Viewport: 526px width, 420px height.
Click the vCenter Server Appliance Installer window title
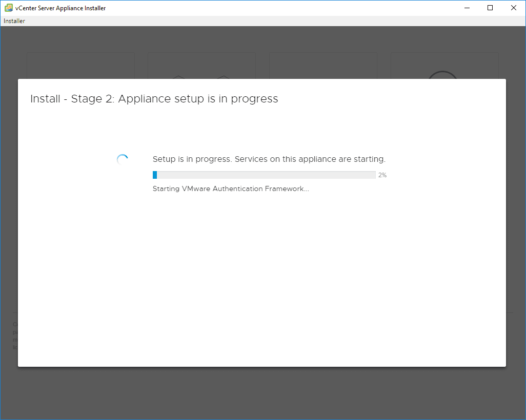tap(60, 8)
